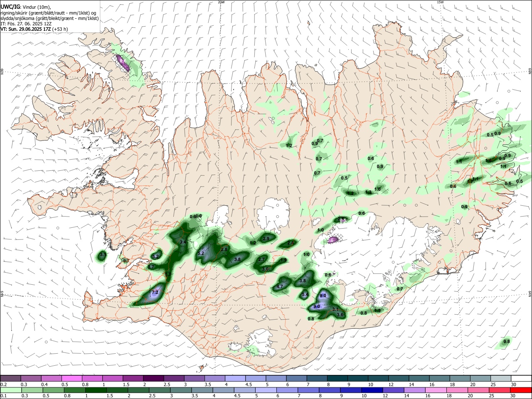Select the darkest purple 2 mm snow legend swatch
Screen dimensions: 532x399
[154, 378]
